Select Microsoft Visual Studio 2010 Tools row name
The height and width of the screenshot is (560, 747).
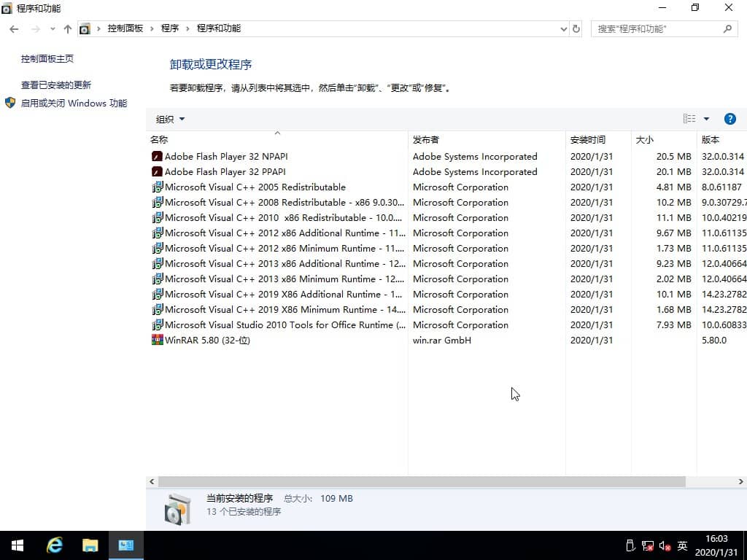[x=285, y=324]
